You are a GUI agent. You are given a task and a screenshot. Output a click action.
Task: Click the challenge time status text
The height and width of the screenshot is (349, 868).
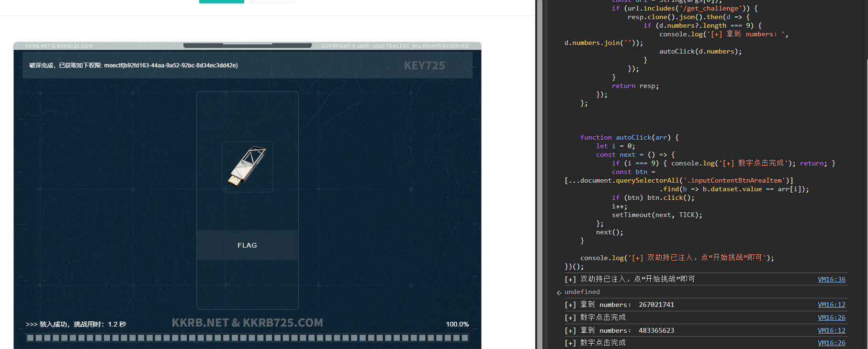coord(76,324)
